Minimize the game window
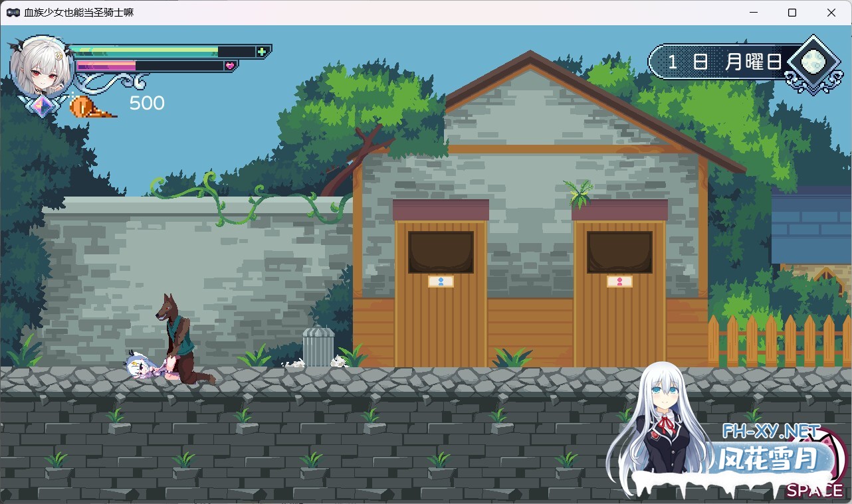This screenshot has width=852, height=504. 753,13
